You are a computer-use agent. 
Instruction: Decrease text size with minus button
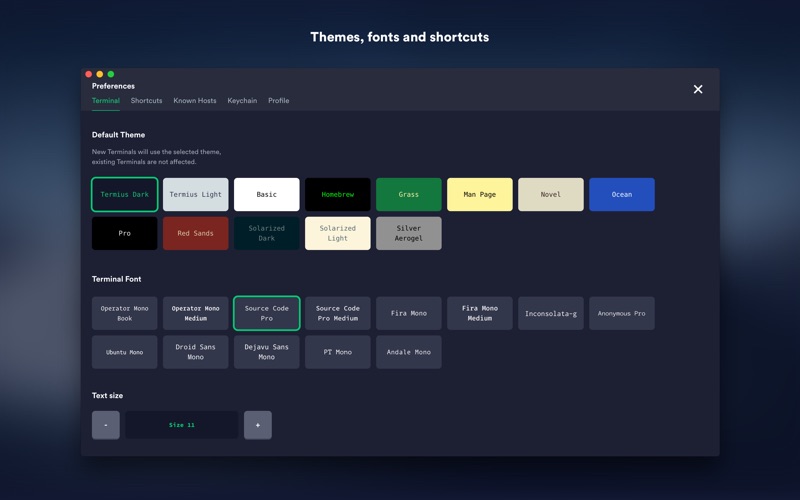(x=106, y=425)
